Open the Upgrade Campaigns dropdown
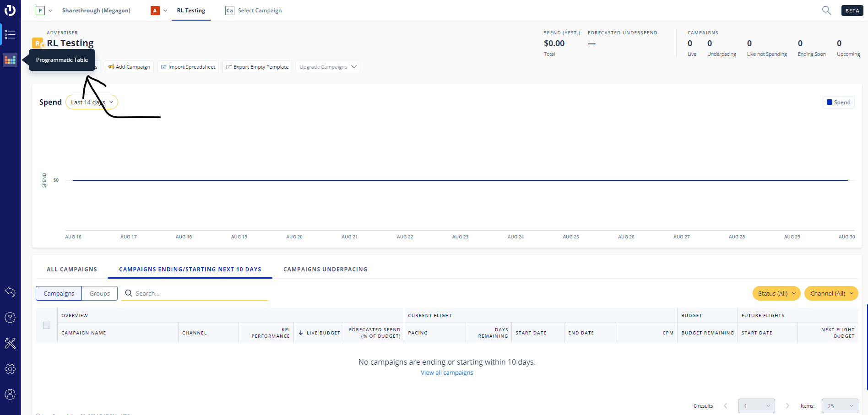 coord(328,67)
